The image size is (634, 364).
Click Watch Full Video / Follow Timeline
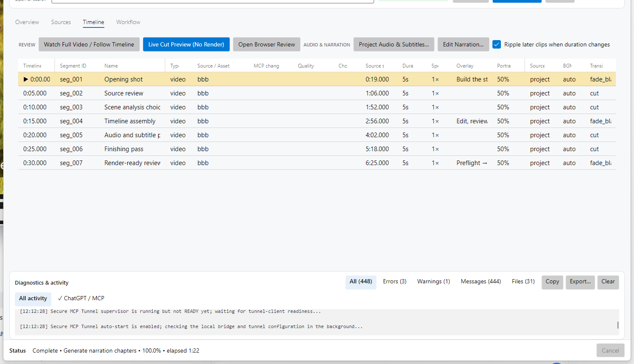click(x=89, y=44)
